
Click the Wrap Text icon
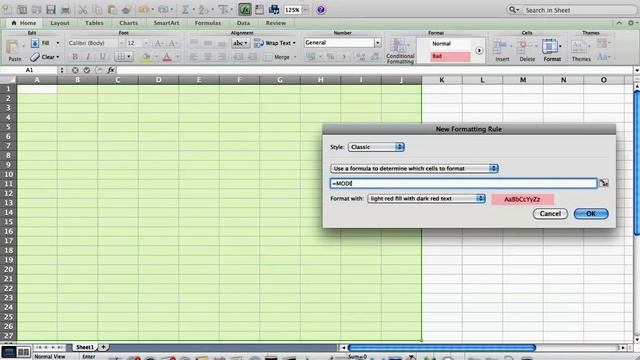click(259, 43)
